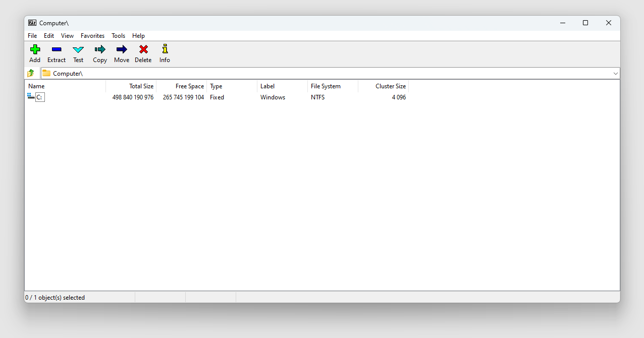Open the File menu
Image resolution: width=644 pixels, height=338 pixels.
pyautogui.click(x=32, y=36)
